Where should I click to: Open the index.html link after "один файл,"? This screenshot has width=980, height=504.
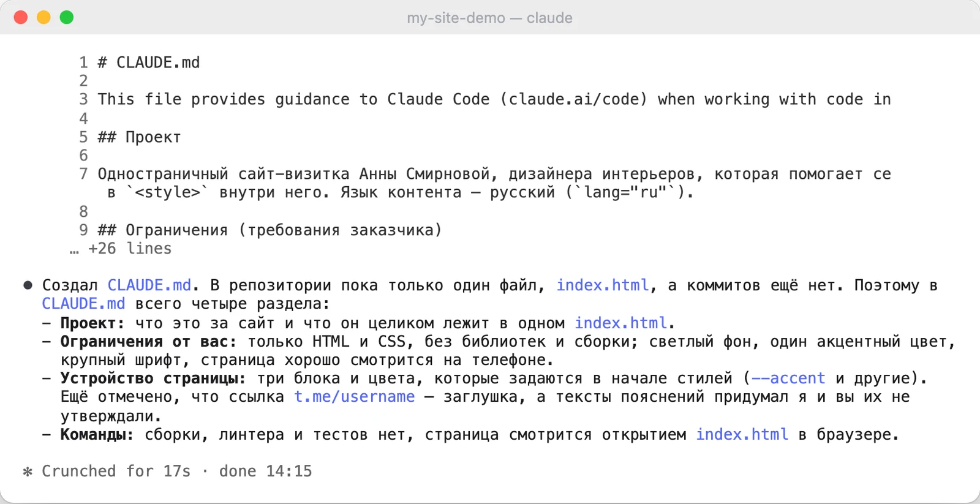(x=603, y=285)
